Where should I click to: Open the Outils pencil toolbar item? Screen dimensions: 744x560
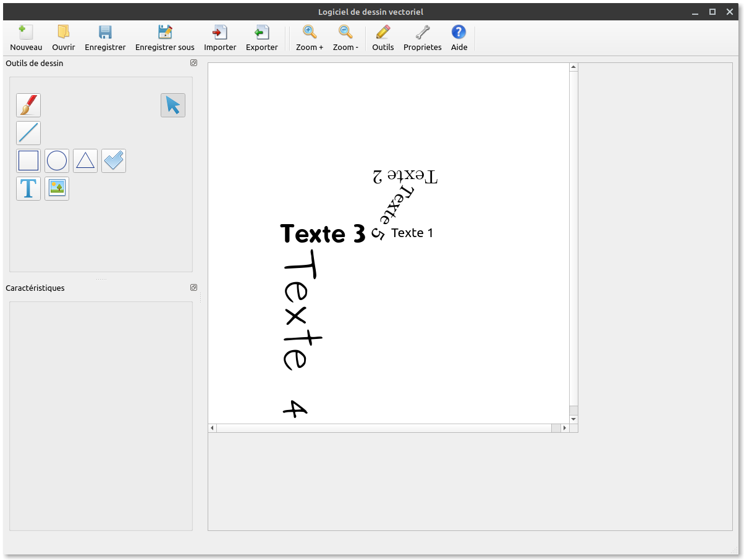pyautogui.click(x=383, y=37)
